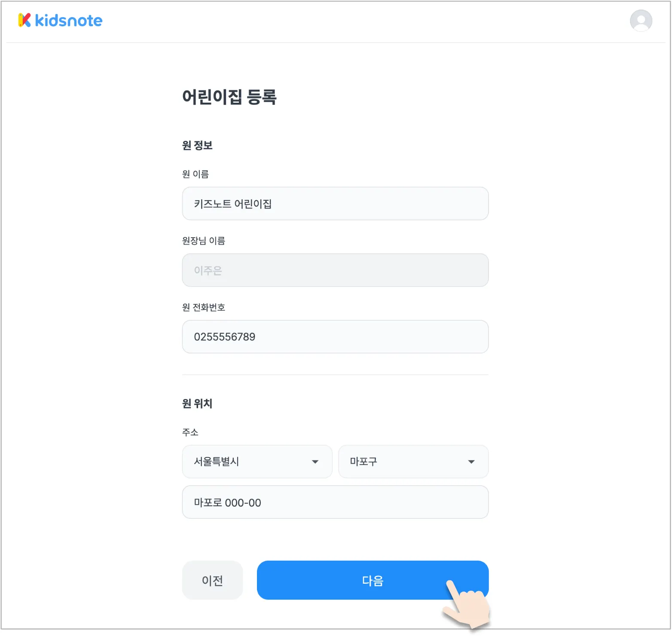Open the 서울특별시 city dropdown
The image size is (672, 637).
(249, 462)
